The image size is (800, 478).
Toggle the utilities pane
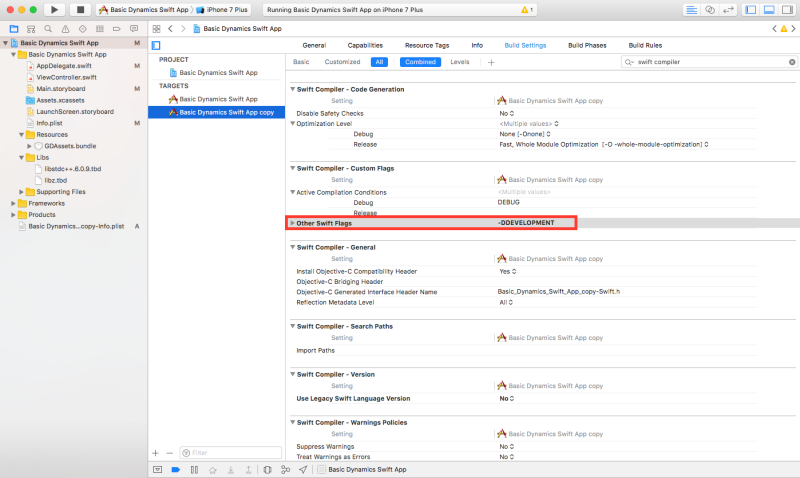(x=787, y=10)
